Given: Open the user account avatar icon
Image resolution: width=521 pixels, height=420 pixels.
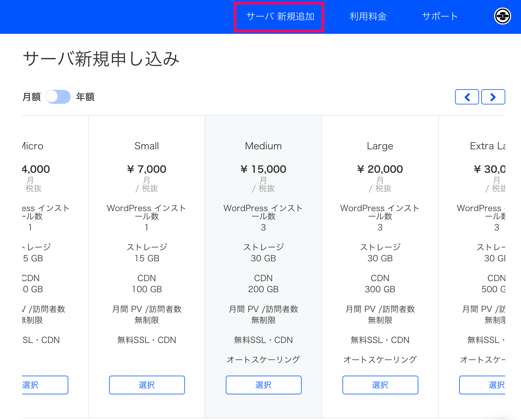Looking at the screenshot, I should [502, 16].
